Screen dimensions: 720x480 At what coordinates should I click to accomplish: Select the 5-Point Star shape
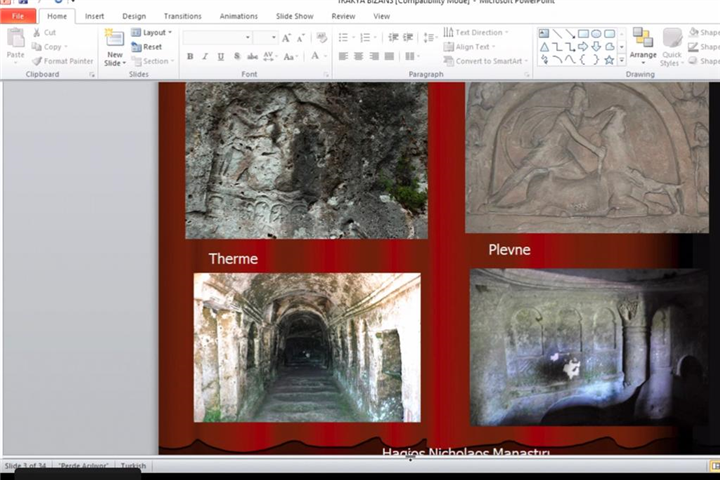point(609,60)
